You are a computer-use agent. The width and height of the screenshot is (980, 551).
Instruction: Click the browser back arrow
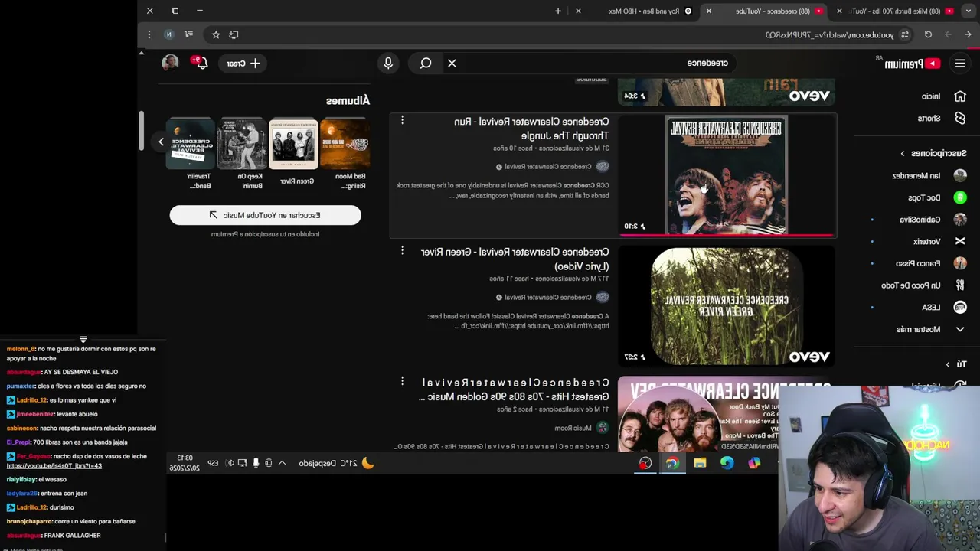[x=968, y=34]
